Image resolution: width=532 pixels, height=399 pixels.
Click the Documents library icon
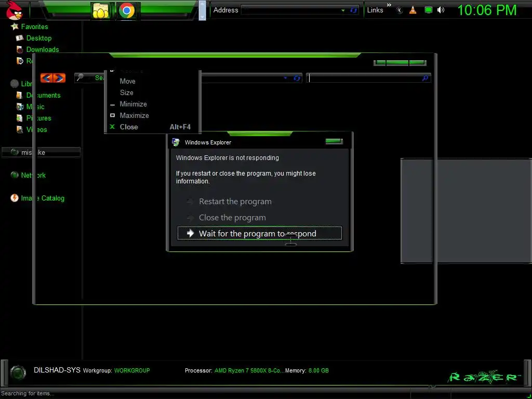[x=20, y=96]
